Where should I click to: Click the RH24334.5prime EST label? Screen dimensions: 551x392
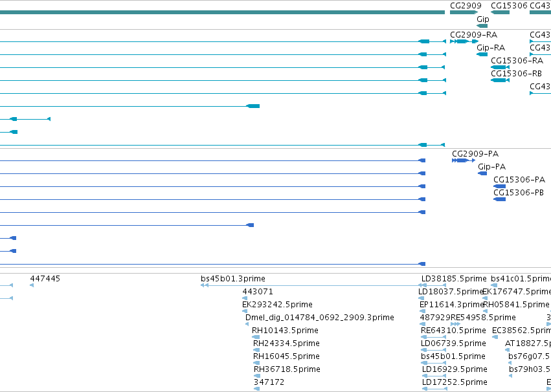click(x=286, y=343)
